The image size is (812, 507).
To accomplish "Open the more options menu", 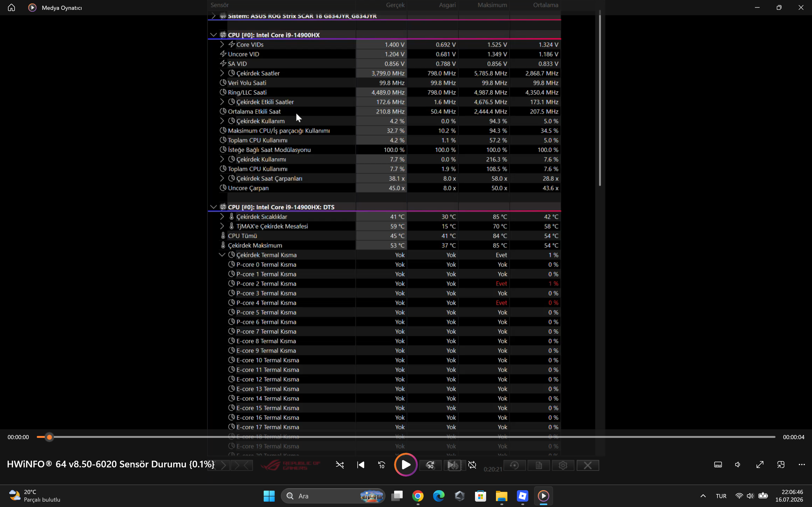I will click(x=802, y=465).
